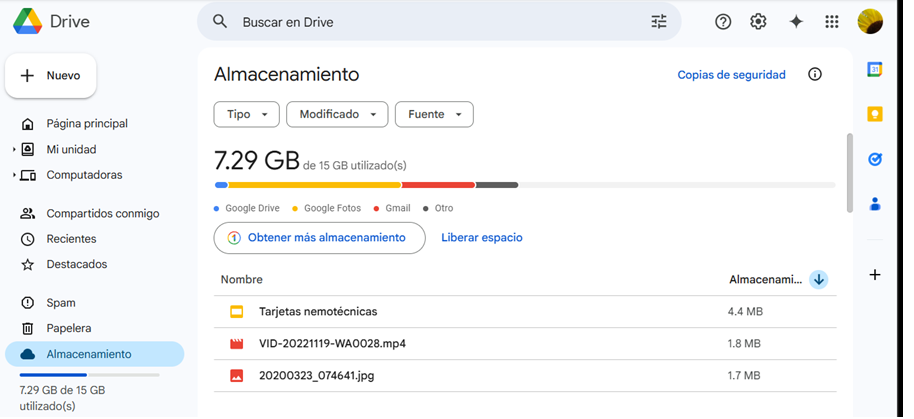Open the Help question mark icon
The height and width of the screenshot is (419, 914).
click(x=723, y=22)
